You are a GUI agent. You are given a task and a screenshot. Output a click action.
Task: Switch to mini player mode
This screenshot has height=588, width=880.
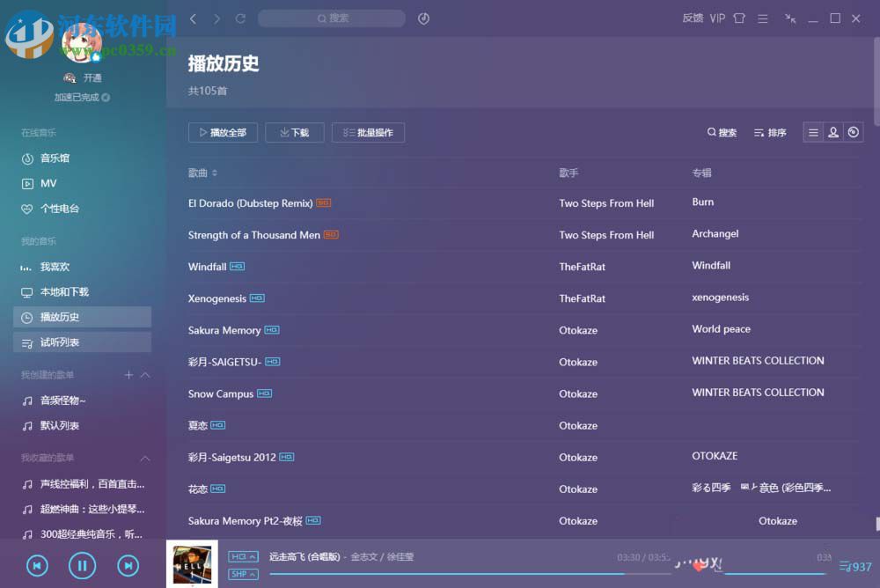pyautogui.click(x=788, y=18)
